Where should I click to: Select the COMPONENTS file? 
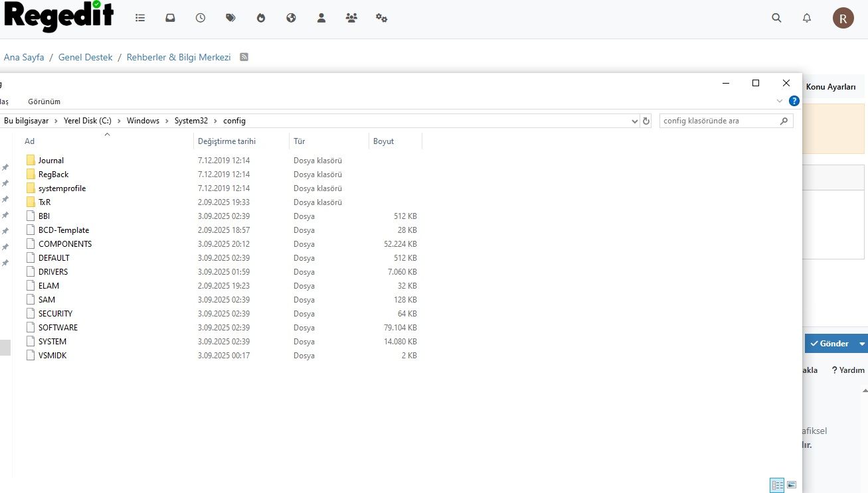pyautogui.click(x=65, y=244)
